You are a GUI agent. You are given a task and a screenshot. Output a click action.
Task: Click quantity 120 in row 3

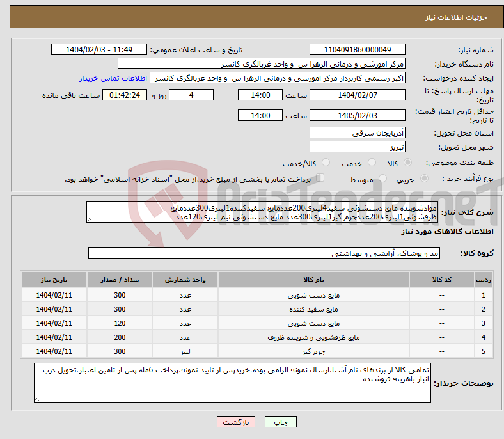(x=120, y=323)
